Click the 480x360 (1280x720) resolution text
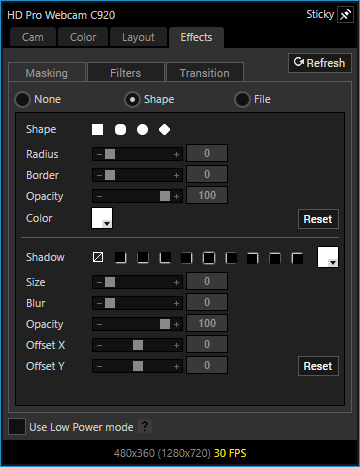The height and width of the screenshot is (467, 360). pyautogui.click(x=162, y=453)
